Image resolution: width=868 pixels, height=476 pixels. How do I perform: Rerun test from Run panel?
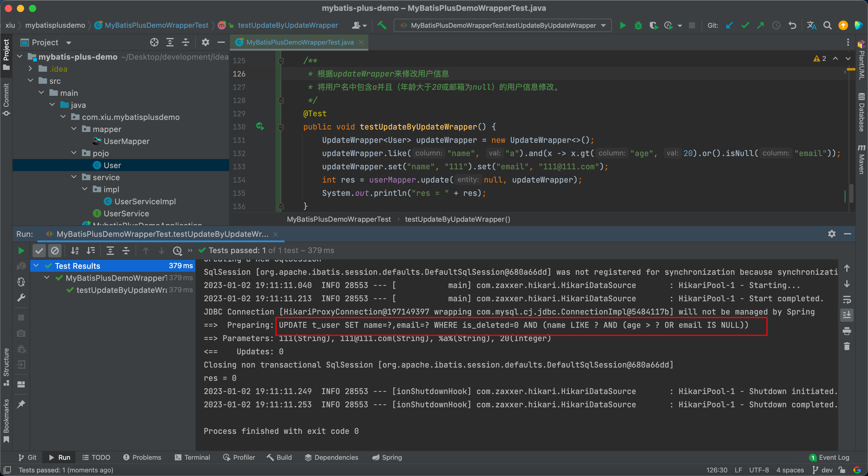pos(21,250)
